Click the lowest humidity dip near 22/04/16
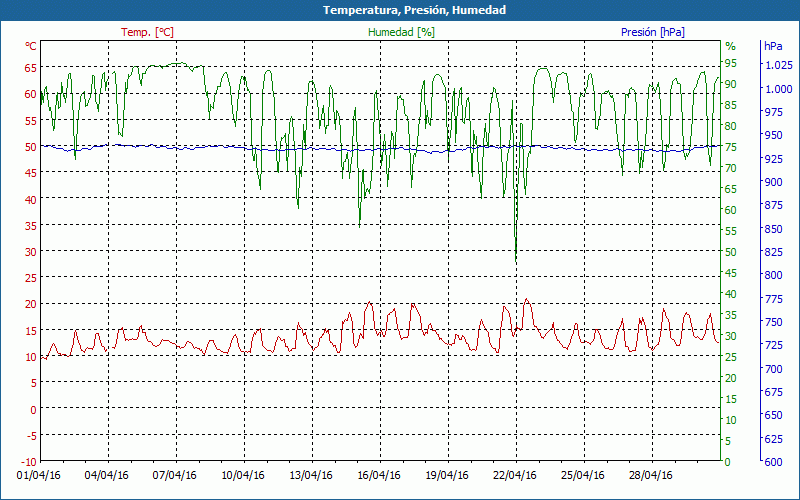 tap(516, 261)
